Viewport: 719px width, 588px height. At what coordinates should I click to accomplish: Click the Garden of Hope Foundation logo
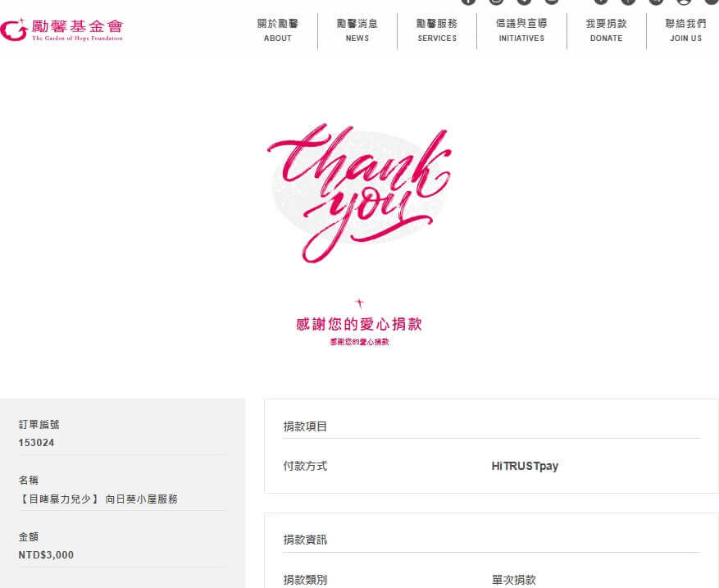(x=62, y=30)
